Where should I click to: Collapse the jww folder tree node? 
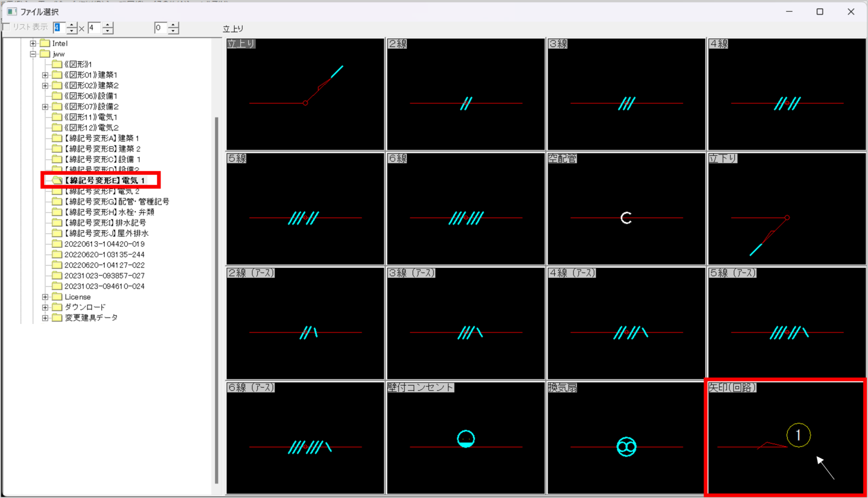point(33,54)
